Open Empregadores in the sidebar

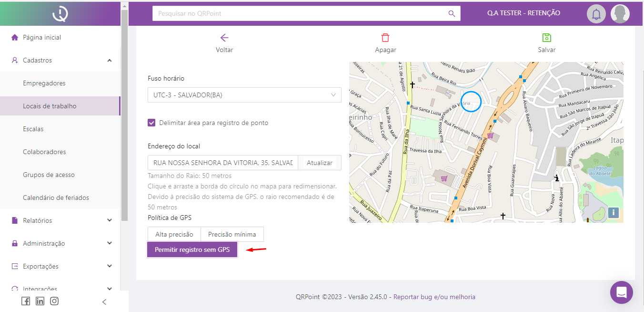(44, 83)
